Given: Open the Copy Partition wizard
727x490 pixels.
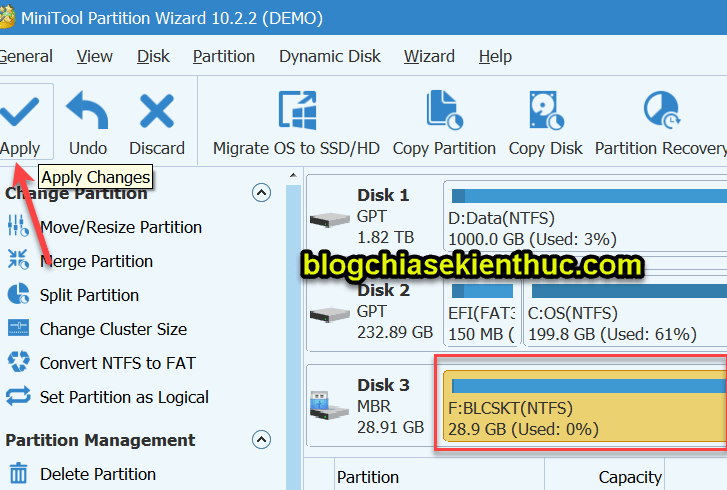Looking at the screenshot, I should [444, 124].
